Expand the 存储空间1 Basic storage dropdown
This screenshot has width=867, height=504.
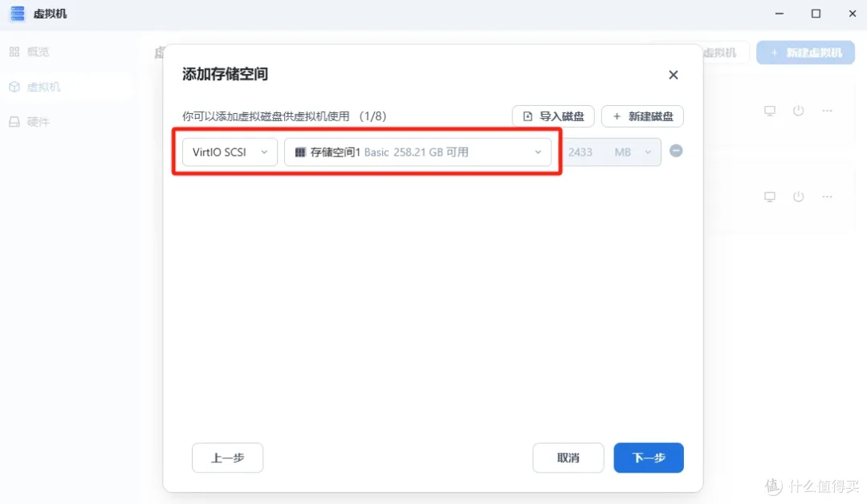point(417,152)
